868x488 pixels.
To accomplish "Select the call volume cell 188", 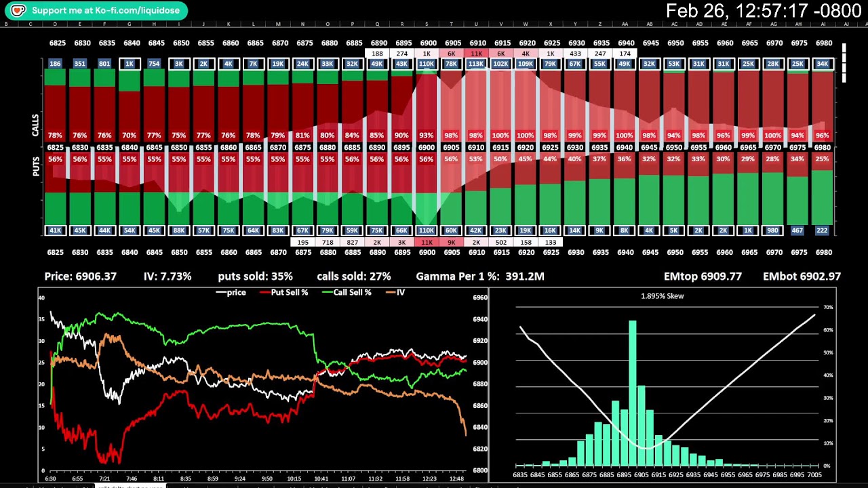I will pyautogui.click(x=377, y=54).
